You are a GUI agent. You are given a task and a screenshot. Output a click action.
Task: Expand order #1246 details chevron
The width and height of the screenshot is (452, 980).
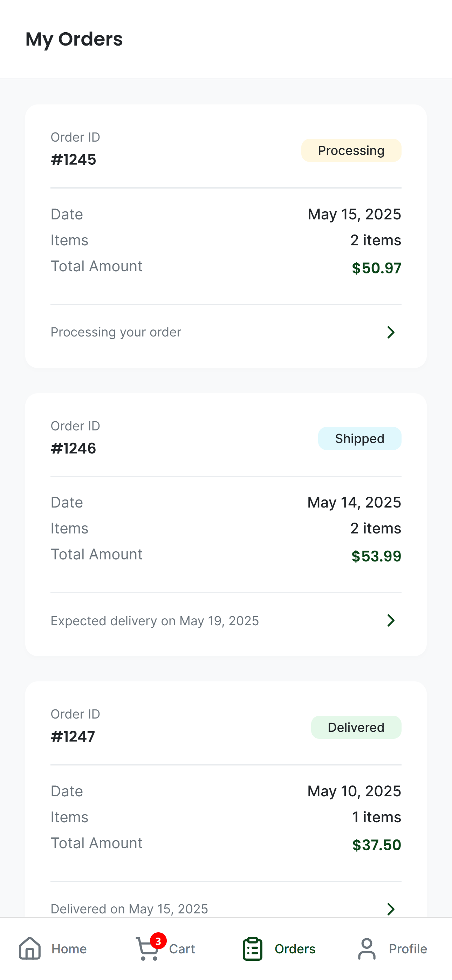pos(391,620)
